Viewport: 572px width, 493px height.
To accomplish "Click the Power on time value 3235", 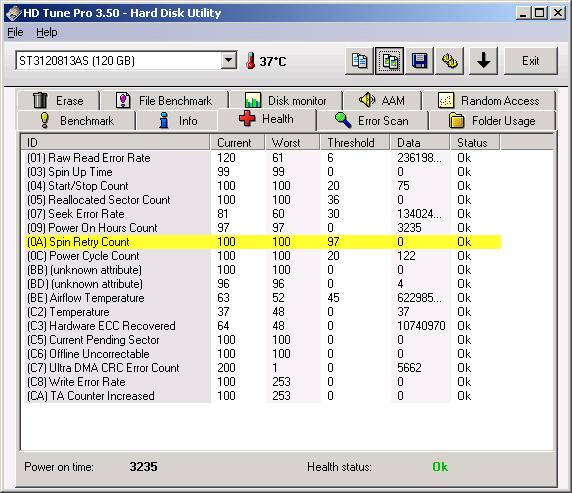I will click(x=143, y=467).
